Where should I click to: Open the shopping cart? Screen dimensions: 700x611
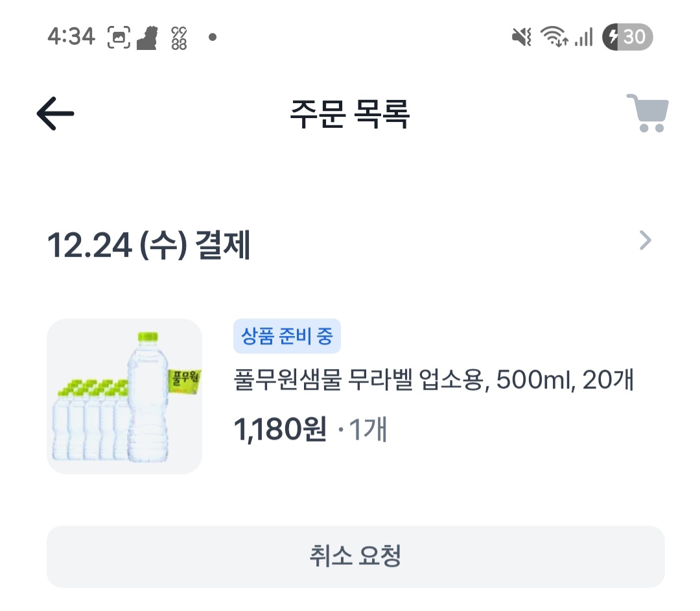pos(647,114)
